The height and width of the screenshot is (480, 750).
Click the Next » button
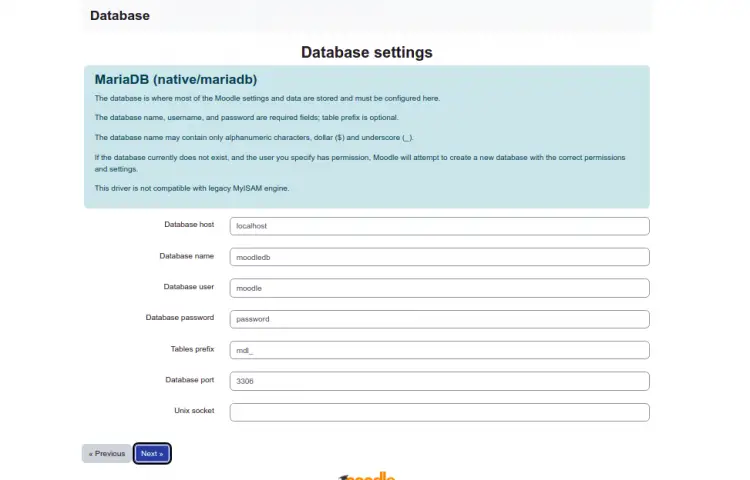(152, 453)
